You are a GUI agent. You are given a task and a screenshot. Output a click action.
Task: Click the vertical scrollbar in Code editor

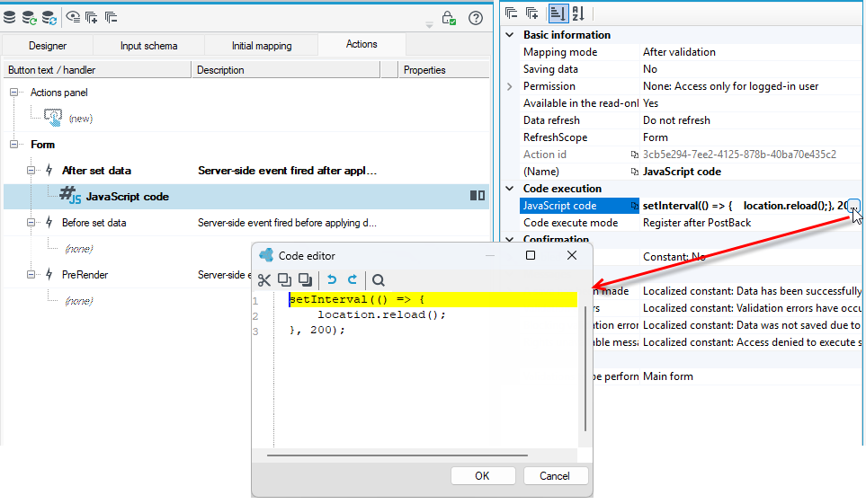[585, 368]
